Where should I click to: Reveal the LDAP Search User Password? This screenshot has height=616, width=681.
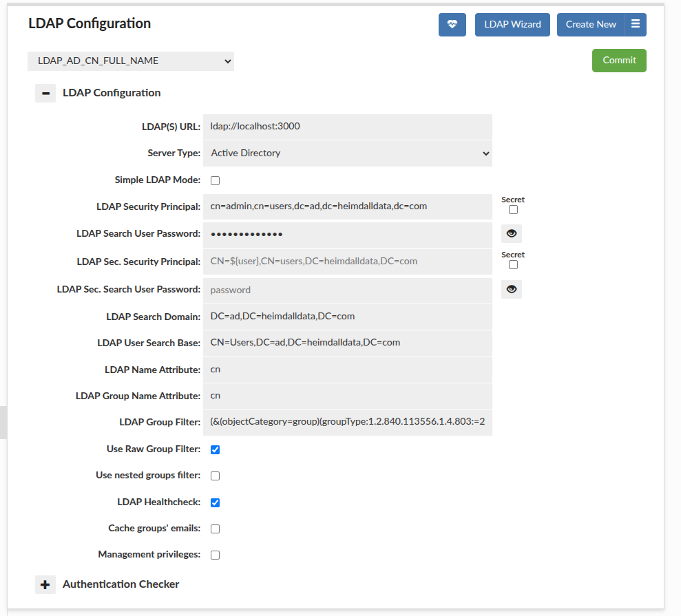pos(511,233)
